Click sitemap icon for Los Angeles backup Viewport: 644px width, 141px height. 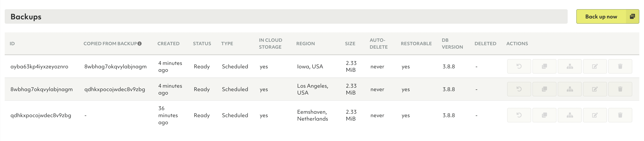pos(569,89)
